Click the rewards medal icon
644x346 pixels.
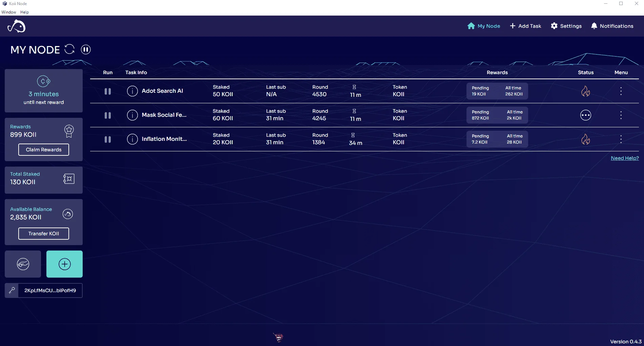tap(69, 131)
